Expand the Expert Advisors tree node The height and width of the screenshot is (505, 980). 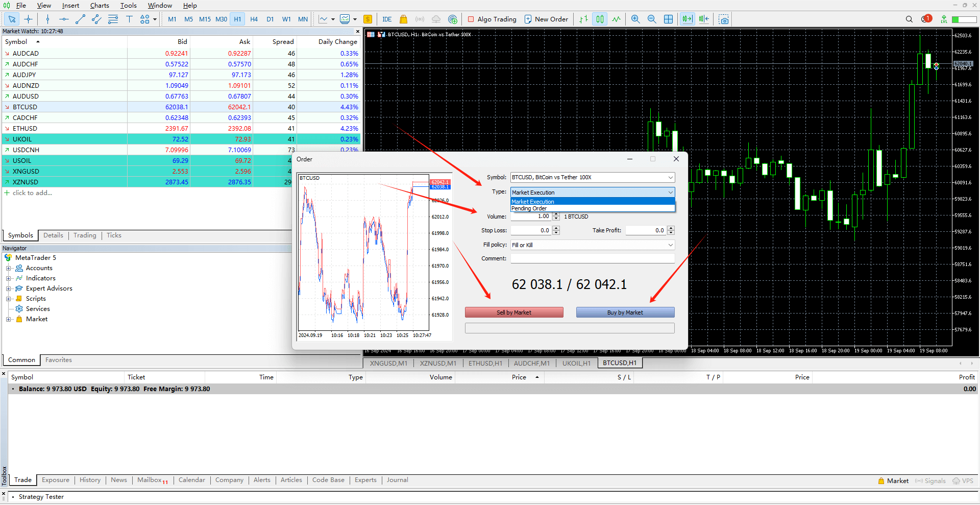click(8, 288)
